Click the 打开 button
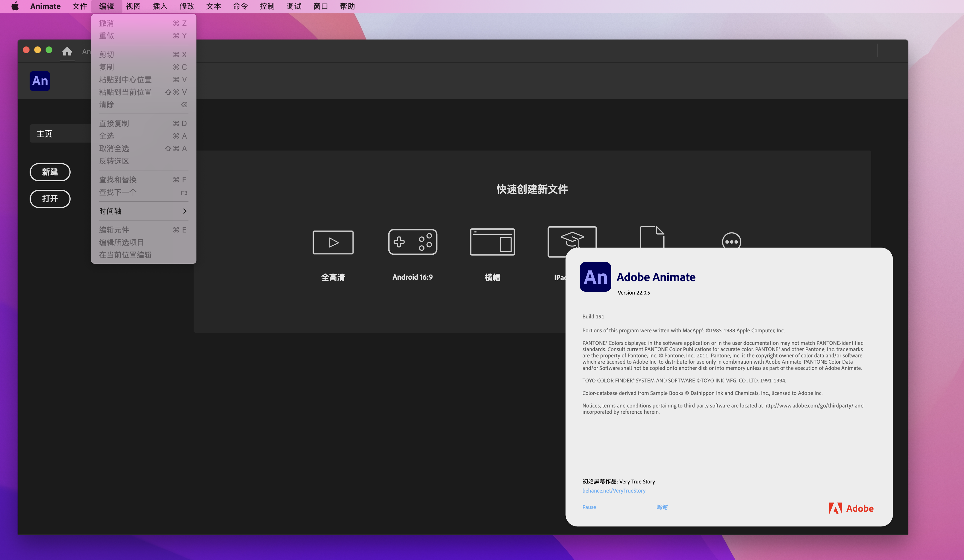Screen dimensions: 964x560 click(x=50, y=199)
